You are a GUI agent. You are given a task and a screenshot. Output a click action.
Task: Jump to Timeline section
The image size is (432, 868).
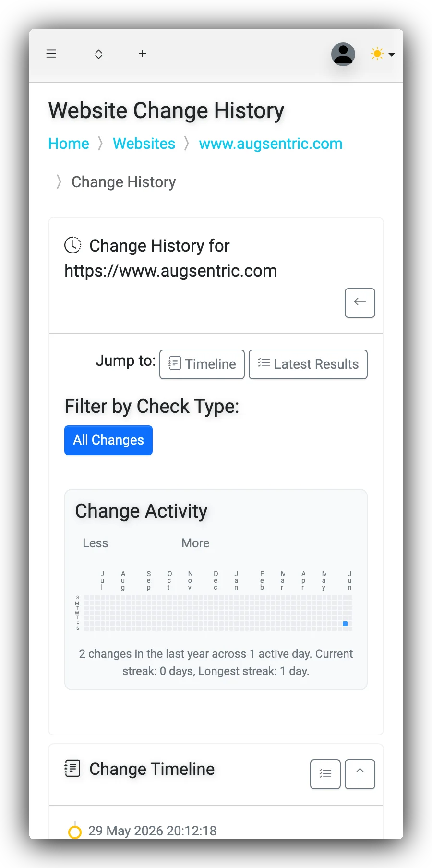pyautogui.click(x=202, y=364)
